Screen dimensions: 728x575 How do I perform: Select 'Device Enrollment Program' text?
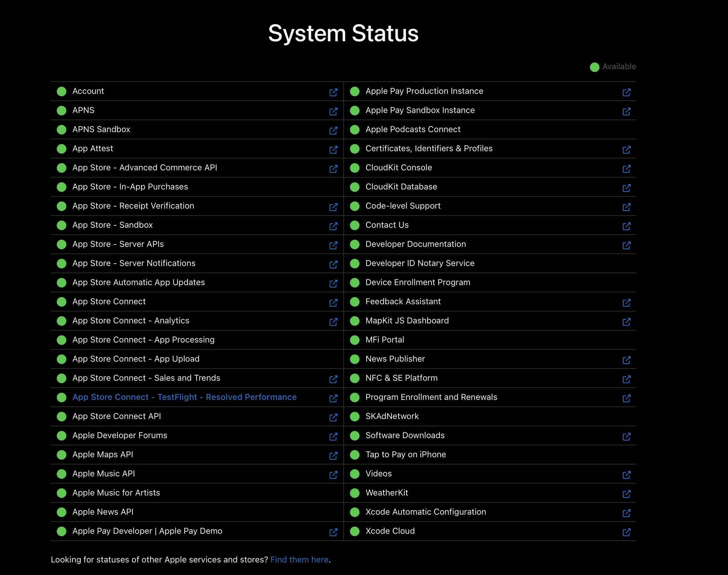pyautogui.click(x=418, y=282)
